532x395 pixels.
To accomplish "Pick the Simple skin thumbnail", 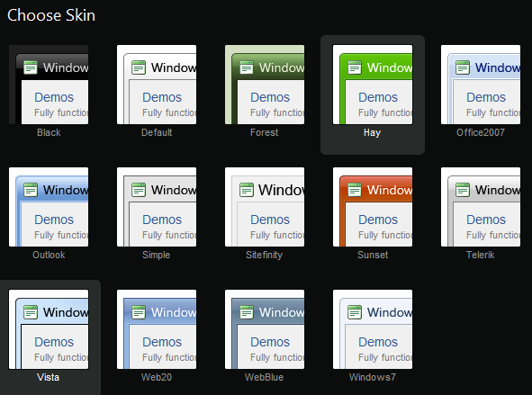I will point(157,207).
